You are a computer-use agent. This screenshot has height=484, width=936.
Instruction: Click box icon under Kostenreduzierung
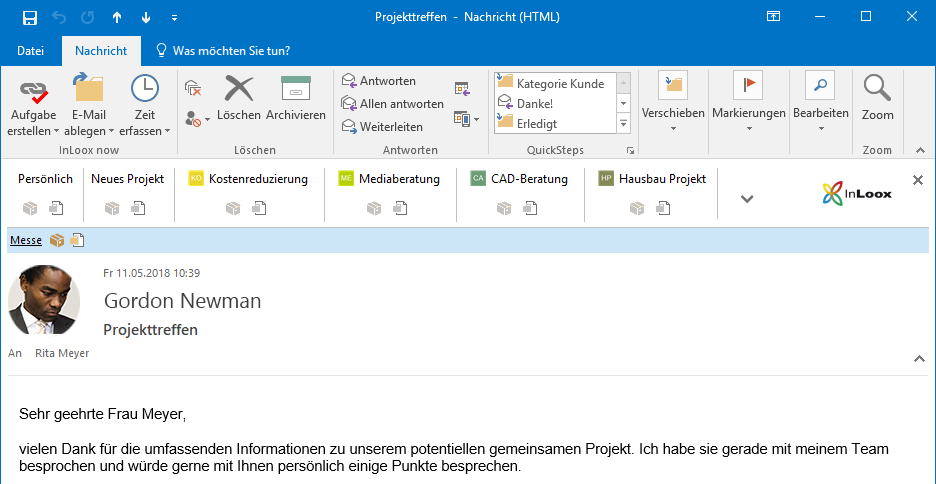click(x=233, y=208)
